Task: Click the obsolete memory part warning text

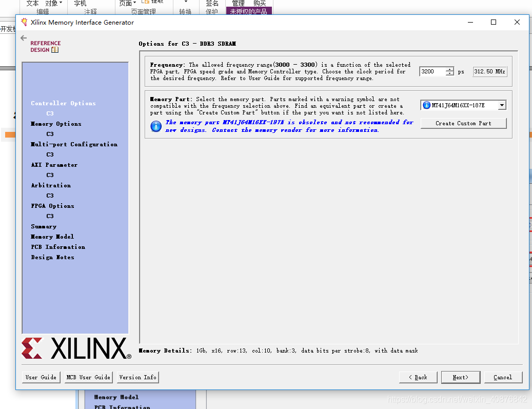Action: [289, 126]
